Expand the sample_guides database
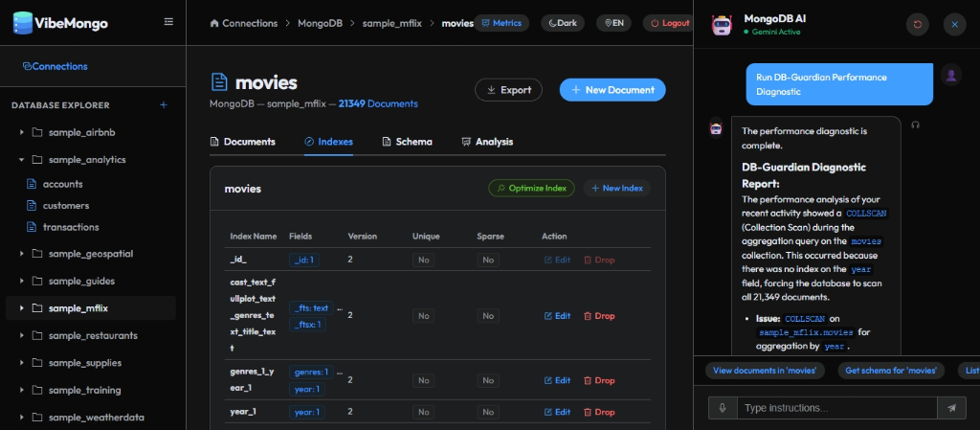The height and width of the screenshot is (430, 980). 22,282
